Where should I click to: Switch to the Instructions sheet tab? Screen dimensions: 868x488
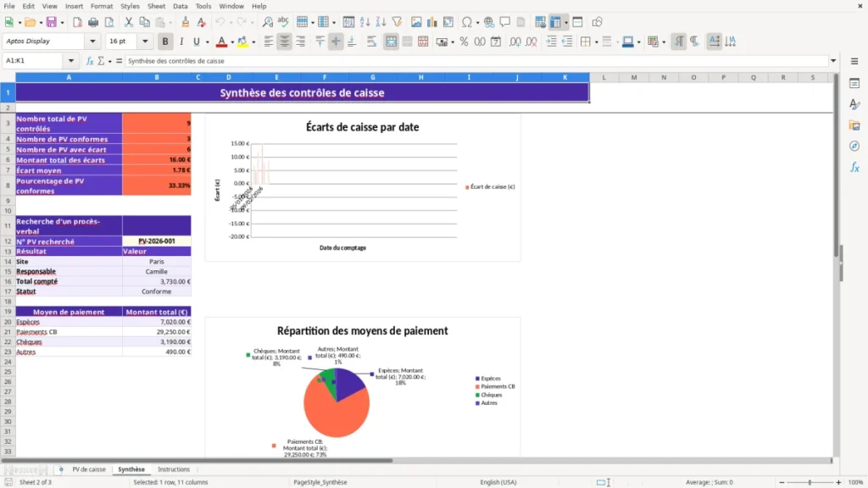pos(174,469)
